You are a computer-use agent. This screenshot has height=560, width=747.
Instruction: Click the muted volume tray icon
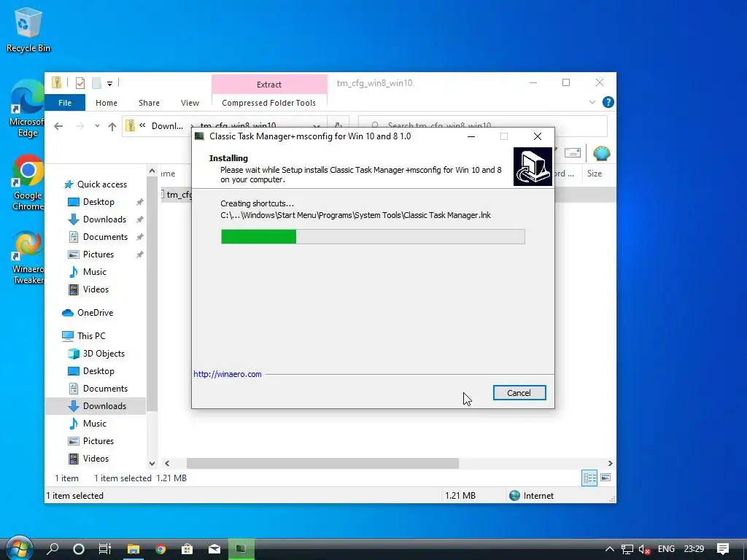point(644,549)
